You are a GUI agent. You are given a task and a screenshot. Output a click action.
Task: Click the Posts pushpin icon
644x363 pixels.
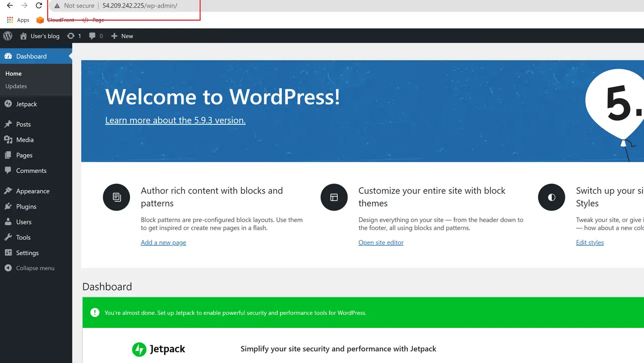click(x=8, y=124)
